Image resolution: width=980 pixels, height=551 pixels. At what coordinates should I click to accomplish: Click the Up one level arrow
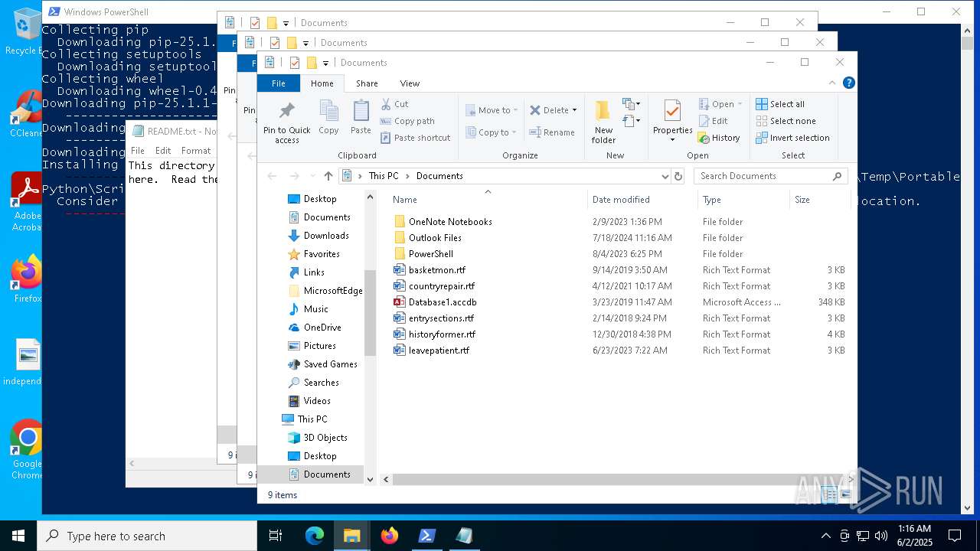point(328,176)
